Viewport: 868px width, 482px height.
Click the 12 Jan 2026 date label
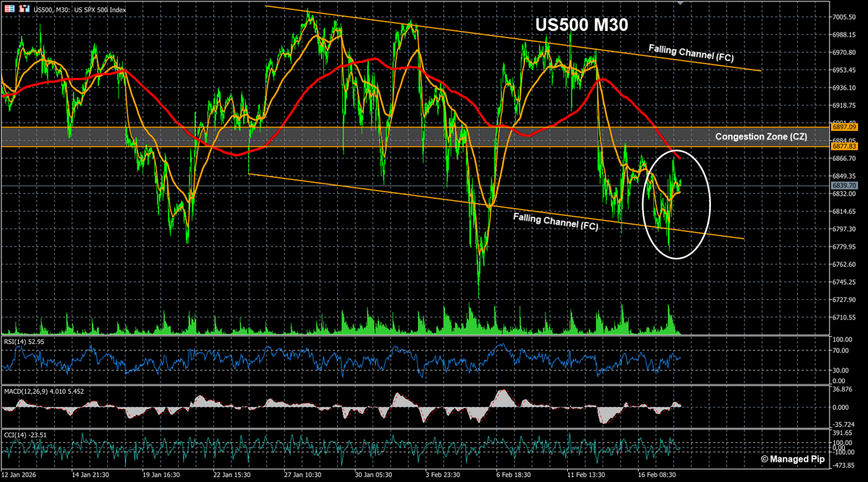click(17, 475)
